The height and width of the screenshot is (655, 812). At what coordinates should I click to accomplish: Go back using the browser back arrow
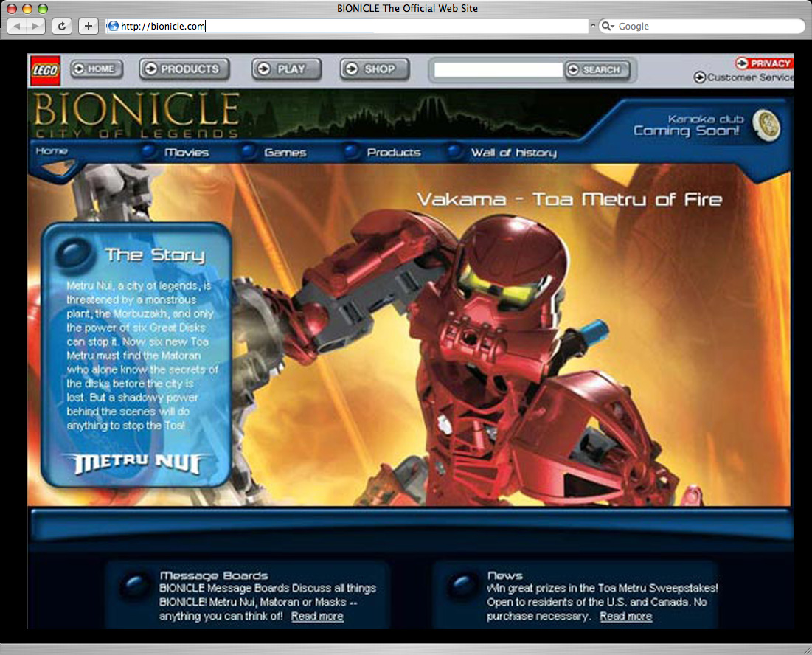18,26
